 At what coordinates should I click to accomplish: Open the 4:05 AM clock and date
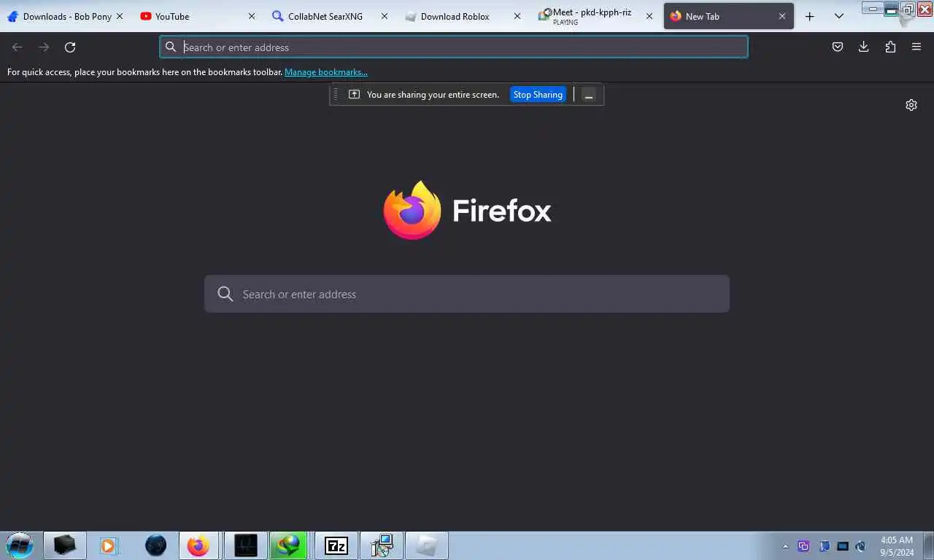(897, 546)
